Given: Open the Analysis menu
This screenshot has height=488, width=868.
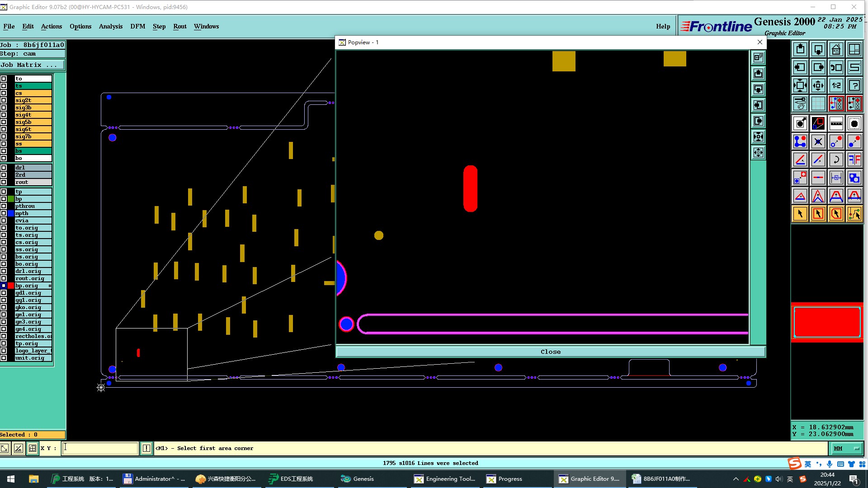Looking at the screenshot, I should pyautogui.click(x=110, y=26).
